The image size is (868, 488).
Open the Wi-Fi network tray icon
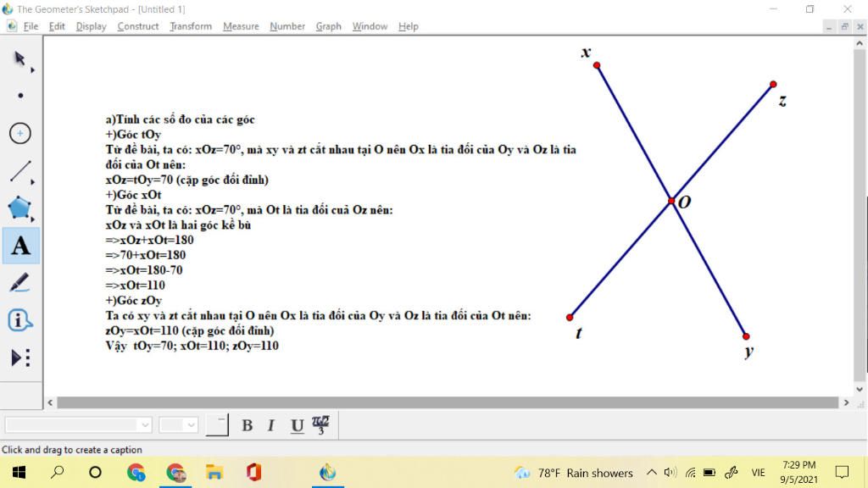click(690, 473)
